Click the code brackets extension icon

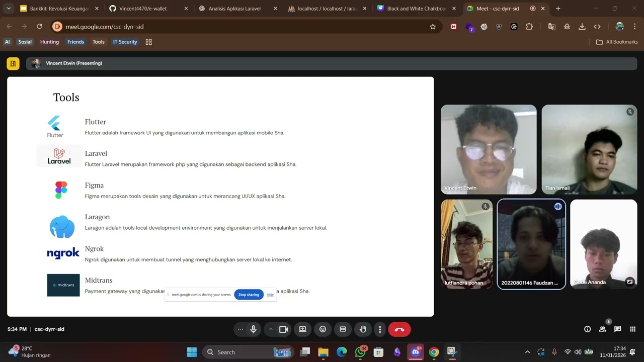point(597,27)
